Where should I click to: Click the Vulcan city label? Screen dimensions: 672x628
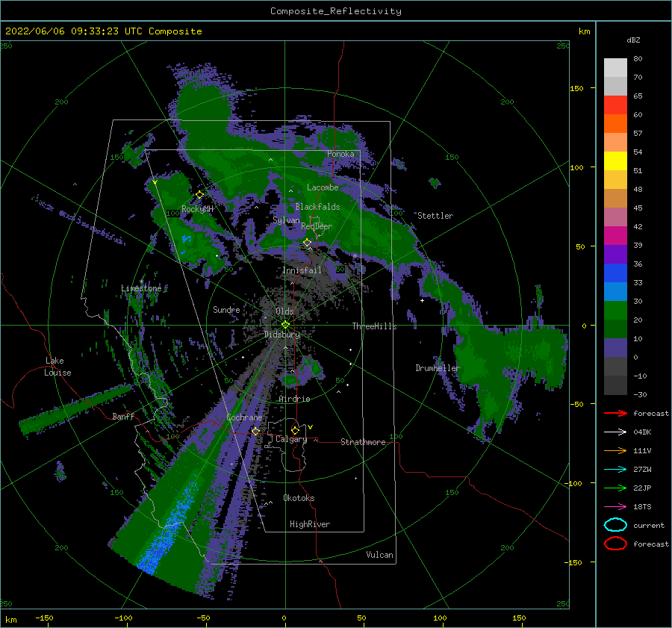click(379, 555)
